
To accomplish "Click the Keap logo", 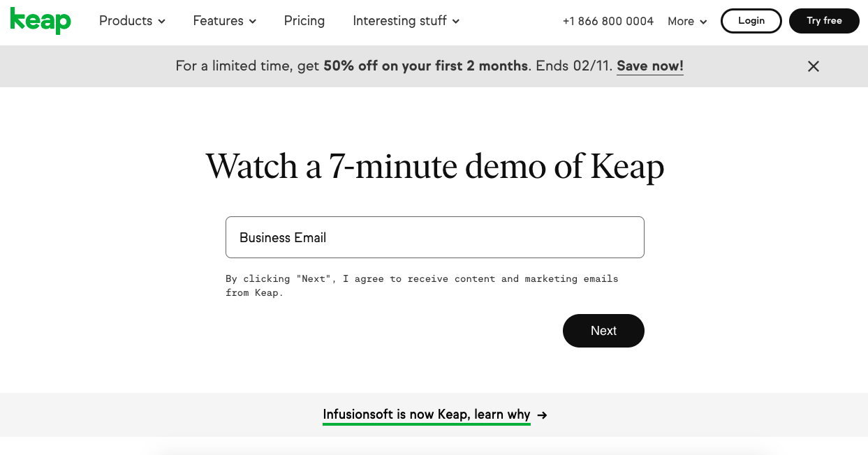I will coord(41,21).
